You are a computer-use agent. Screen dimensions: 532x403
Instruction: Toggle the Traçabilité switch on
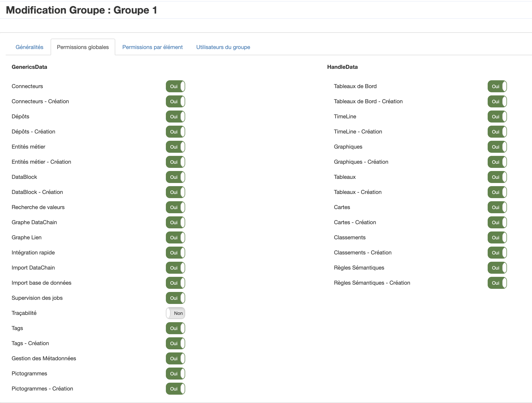175,313
